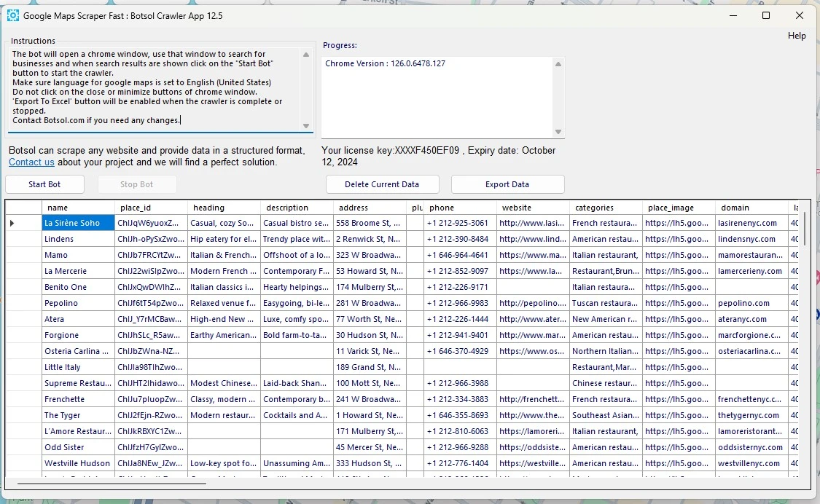The height and width of the screenshot is (504, 820).
Task: Click categories cell Chinese restaur...
Action: pos(606,383)
